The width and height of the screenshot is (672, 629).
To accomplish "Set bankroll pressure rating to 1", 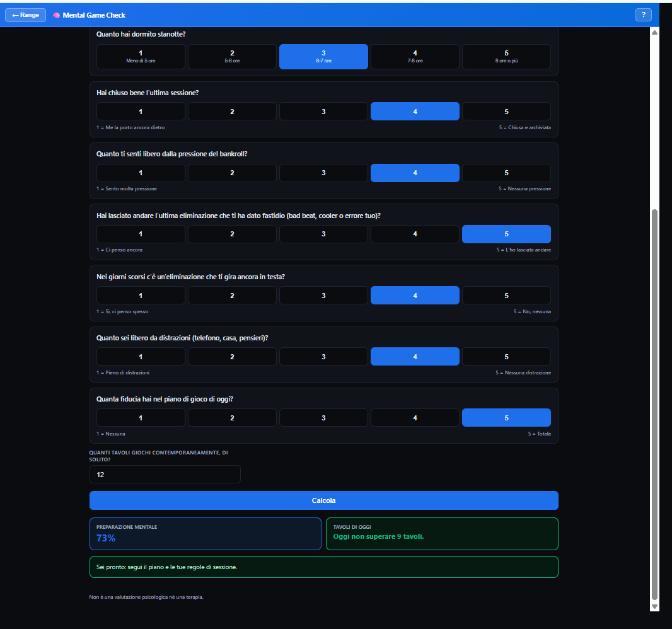I will click(x=141, y=173).
